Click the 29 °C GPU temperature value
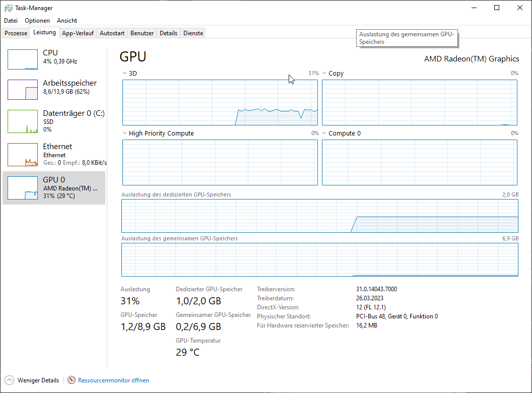This screenshot has height=393, width=532. [187, 352]
